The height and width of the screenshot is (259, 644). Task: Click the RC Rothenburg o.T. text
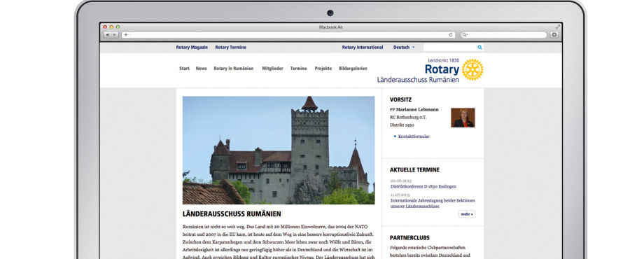[409, 118]
